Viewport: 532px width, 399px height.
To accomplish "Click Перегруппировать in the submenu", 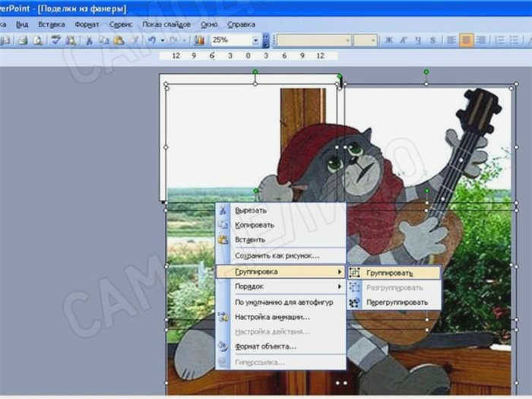I will pyautogui.click(x=394, y=302).
